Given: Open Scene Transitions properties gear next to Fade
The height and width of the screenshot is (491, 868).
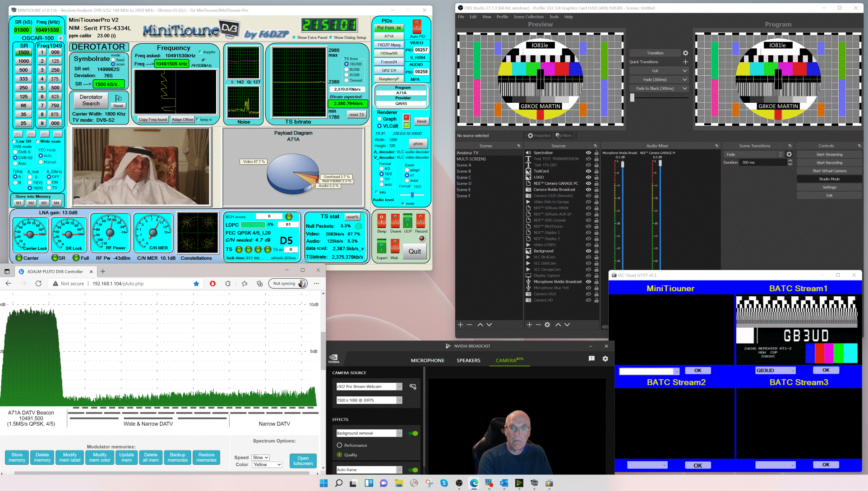Looking at the screenshot, I should point(789,154).
